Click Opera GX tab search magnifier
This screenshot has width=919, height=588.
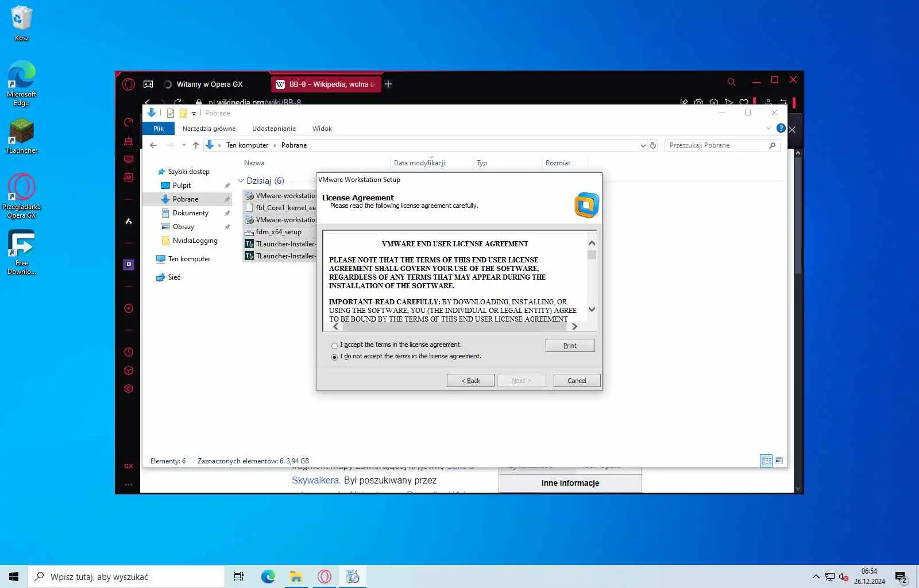(x=731, y=82)
